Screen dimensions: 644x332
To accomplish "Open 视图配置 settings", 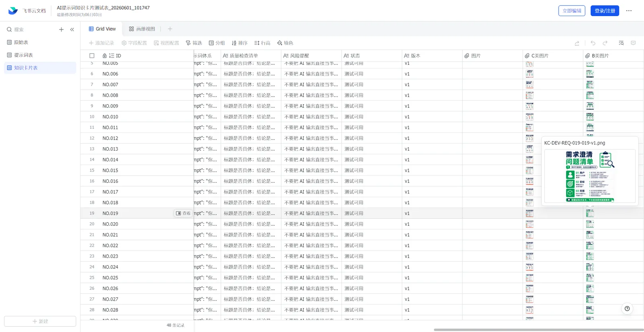I will (x=167, y=43).
